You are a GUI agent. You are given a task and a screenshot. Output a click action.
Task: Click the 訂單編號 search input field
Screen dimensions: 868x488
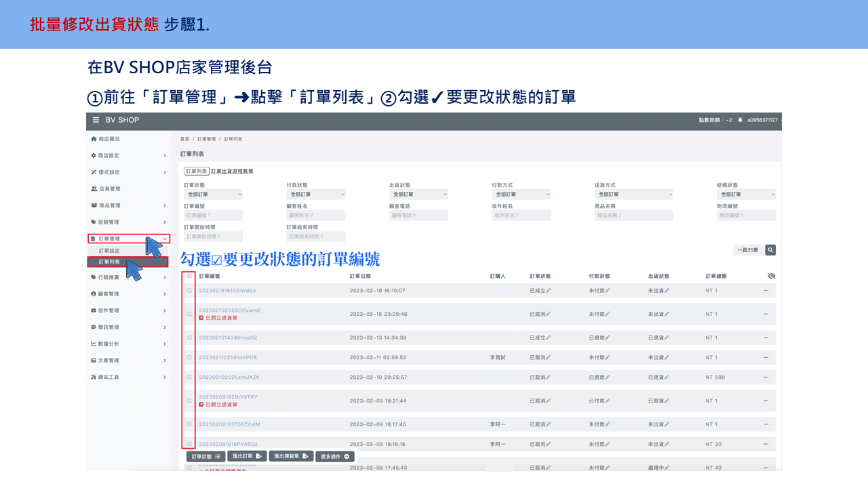(213, 216)
